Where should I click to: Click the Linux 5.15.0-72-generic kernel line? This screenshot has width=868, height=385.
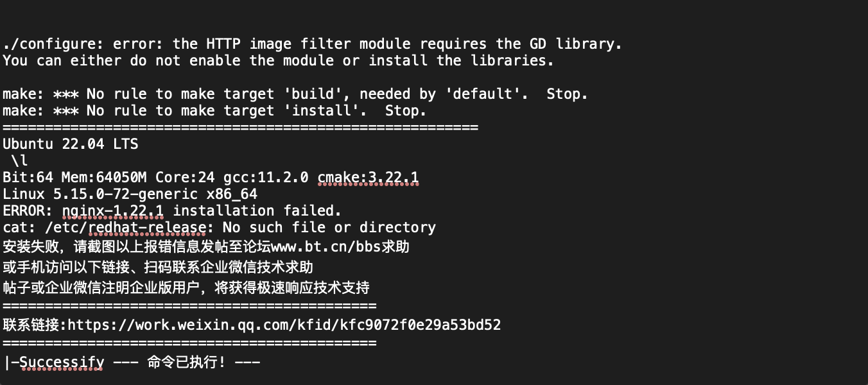click(130, 194)
